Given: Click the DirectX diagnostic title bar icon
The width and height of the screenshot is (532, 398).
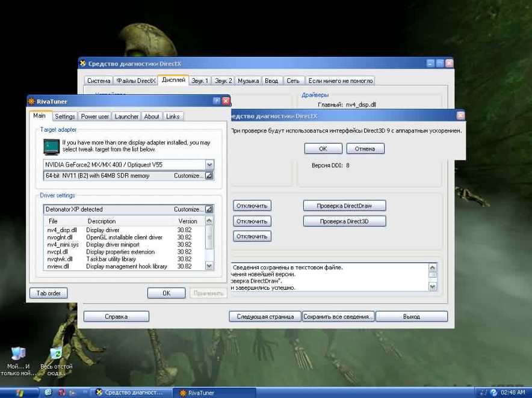Looking at the screenshot, I should (x=83, y=63).
